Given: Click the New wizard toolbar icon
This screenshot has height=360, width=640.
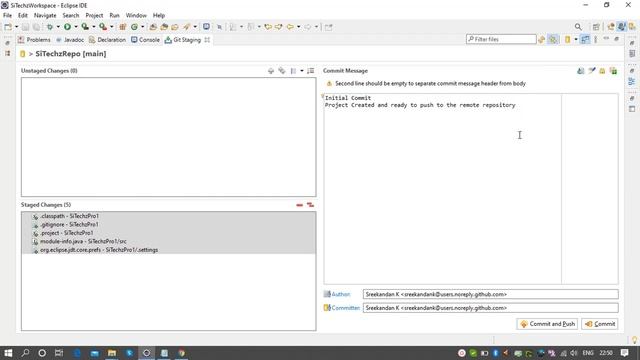Looking at the screenshot, I should pyautogui.click(x=8, y=27).
